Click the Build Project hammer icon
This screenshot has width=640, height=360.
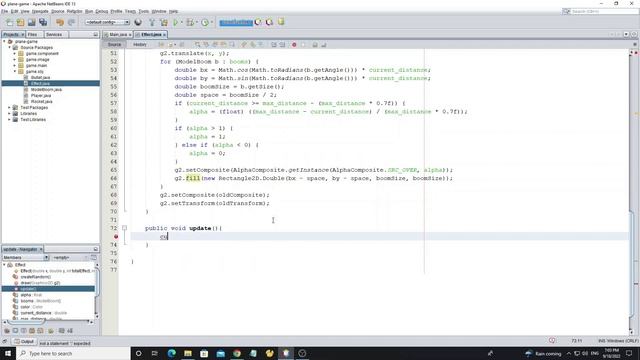(x=152, y=22)
